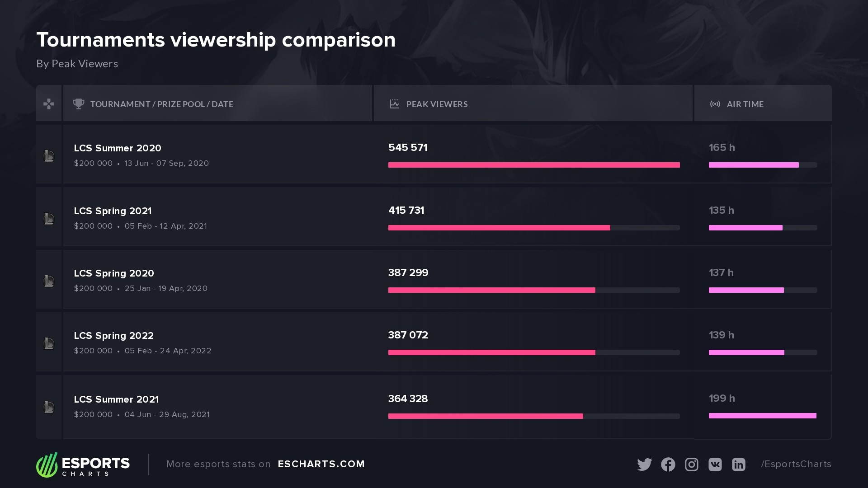This screenshot has height=488, width=868.
Task: Click the LinkedIn icon
Action: pyautogui.click(x=738, y=465)
